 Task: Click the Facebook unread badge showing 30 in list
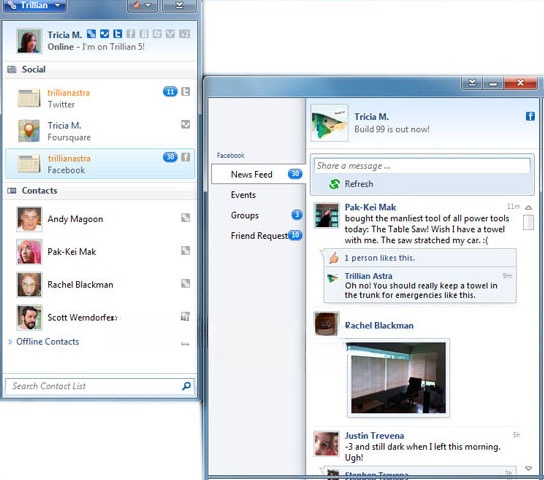coord(170,157)
